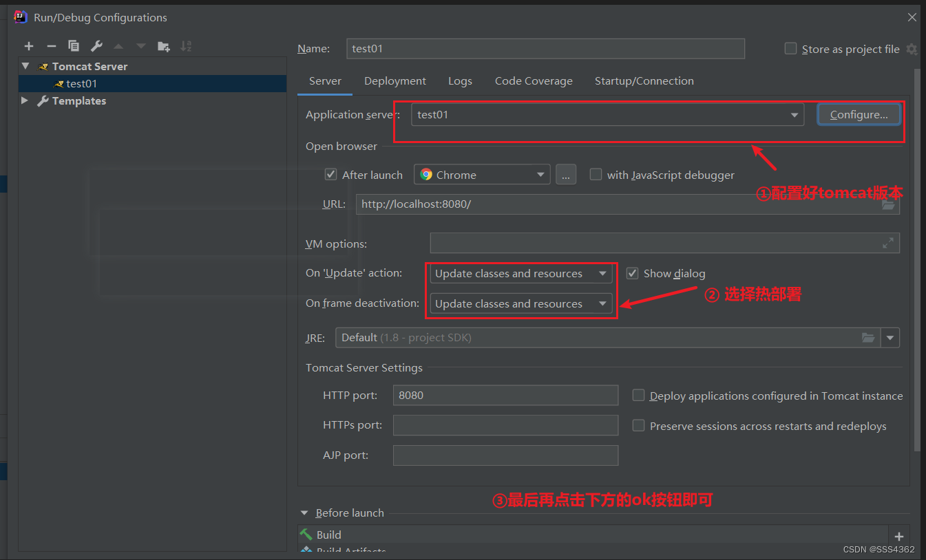Add a new configuration with the plus icon

click(x=29, y=46)
